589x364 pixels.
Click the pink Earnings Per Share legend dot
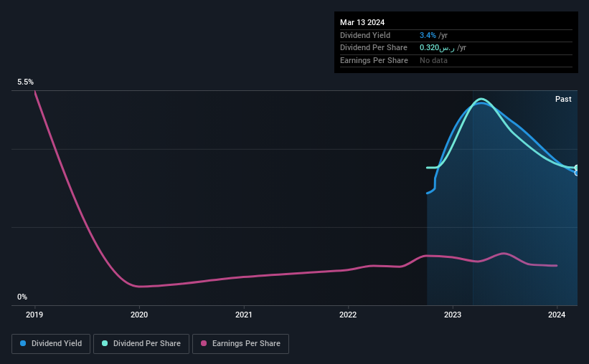tap(204, 343)
